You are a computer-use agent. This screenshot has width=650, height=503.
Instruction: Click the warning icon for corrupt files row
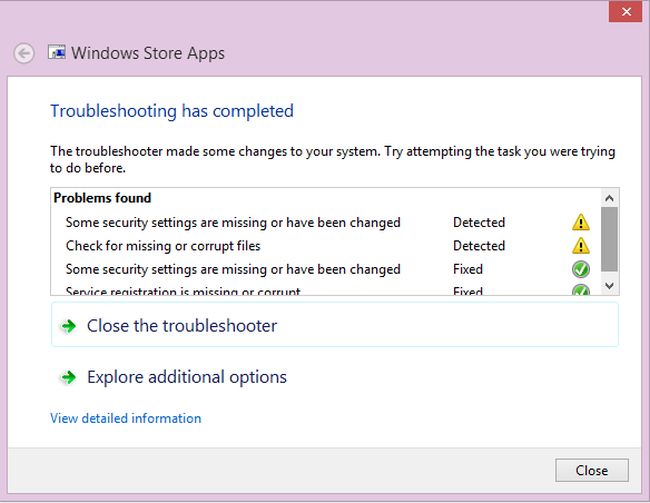pos(581,246)
